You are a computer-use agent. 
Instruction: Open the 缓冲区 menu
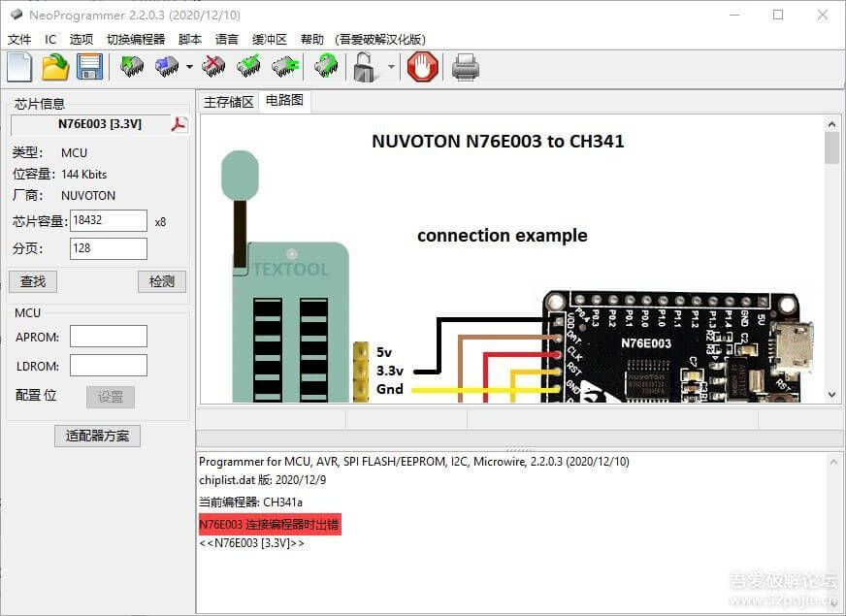point(270,40)
